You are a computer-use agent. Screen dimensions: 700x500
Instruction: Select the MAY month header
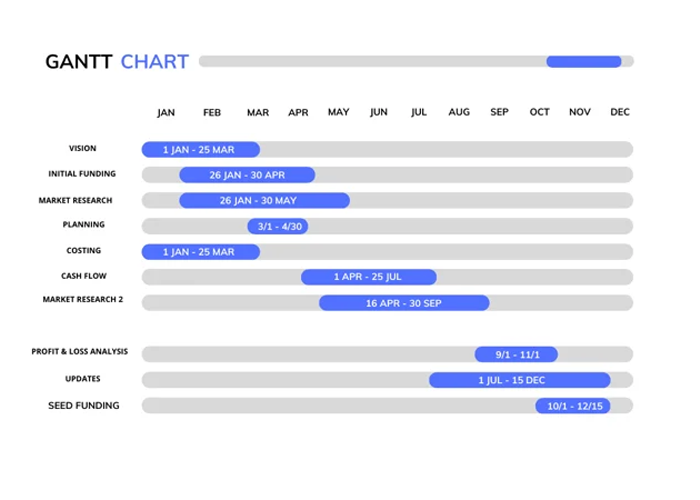pos(338,113)
